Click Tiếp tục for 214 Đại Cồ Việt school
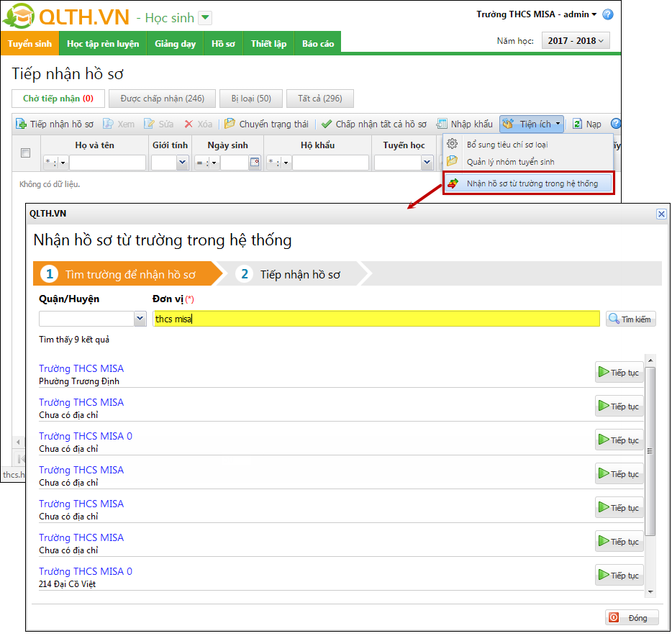This screenshot has height=636, width=672. click(619, 575)
